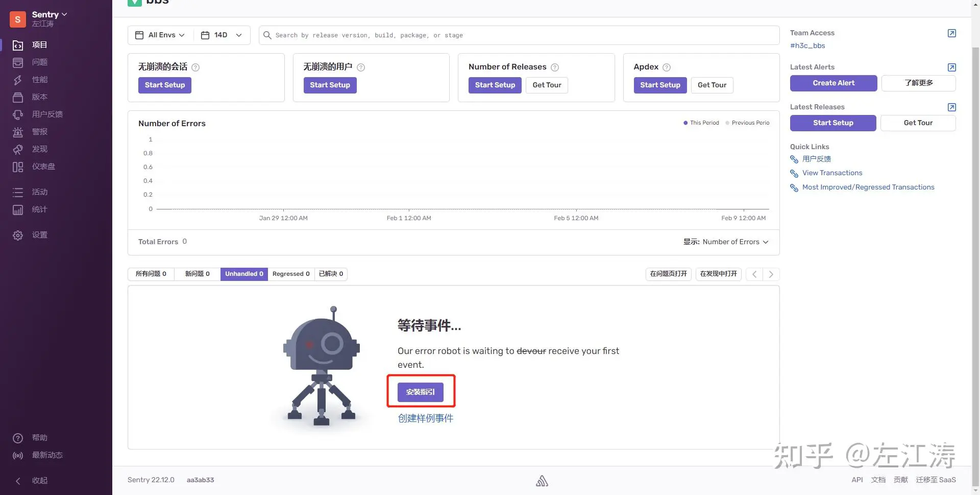Viewport: 980px width, 495px height.
Task: Click the 设置 gear icon in sidebar
Action: coord(18,235)
